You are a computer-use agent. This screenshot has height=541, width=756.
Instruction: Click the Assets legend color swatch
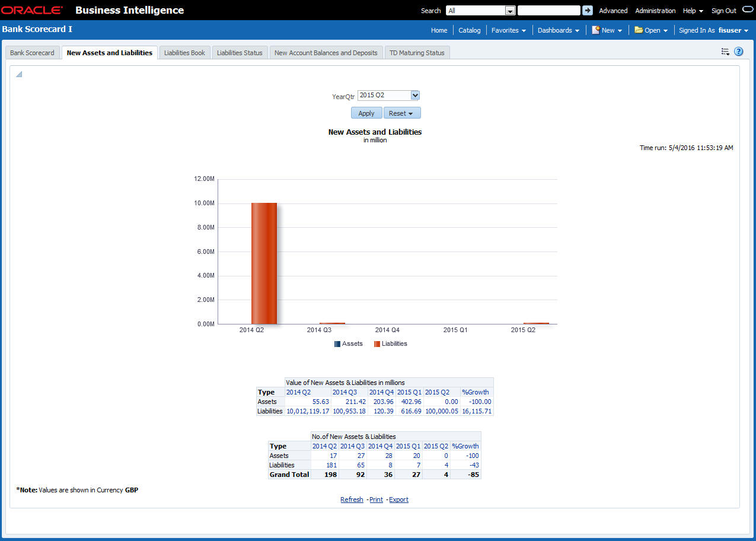click(x=337, y=344)
